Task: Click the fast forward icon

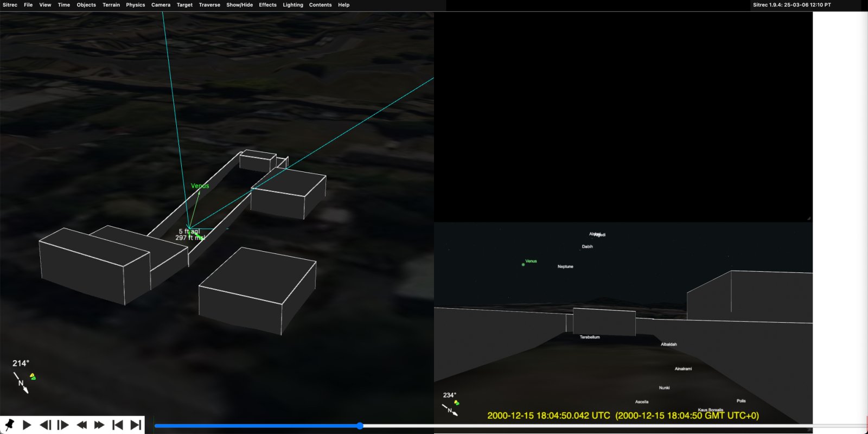Action: click(x=99, y=425)
